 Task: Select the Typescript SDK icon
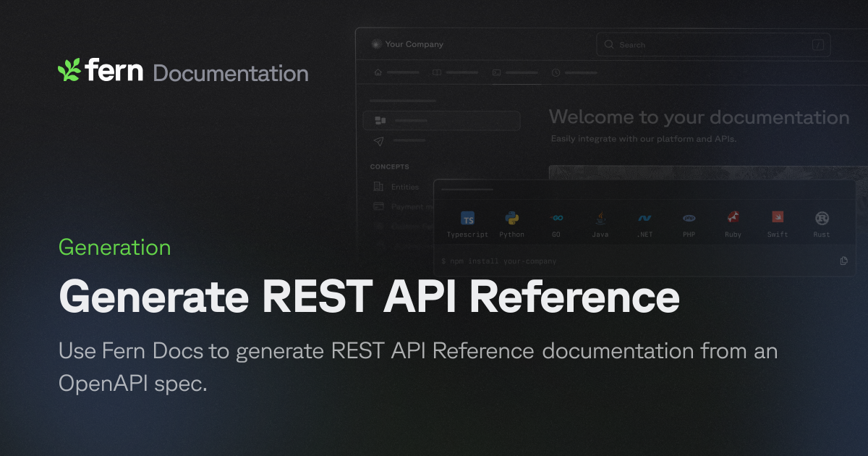pyautogui.click(x=468, y=219)
